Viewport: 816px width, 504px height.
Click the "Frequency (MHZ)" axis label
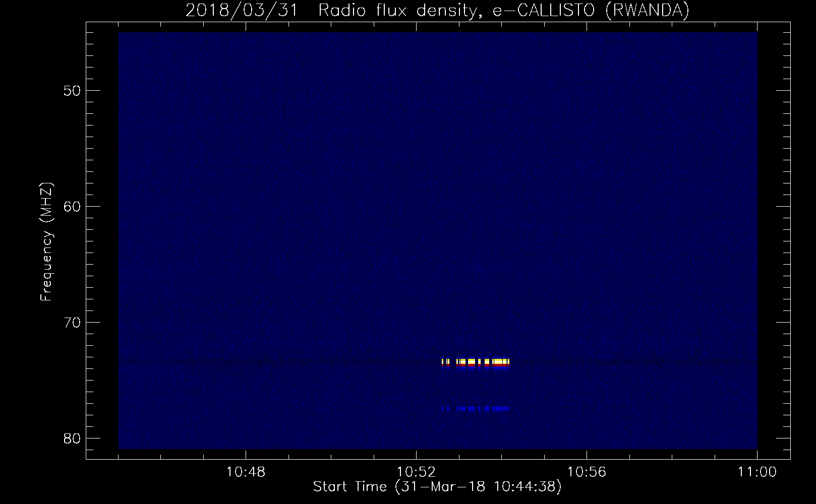click(46, 242)
